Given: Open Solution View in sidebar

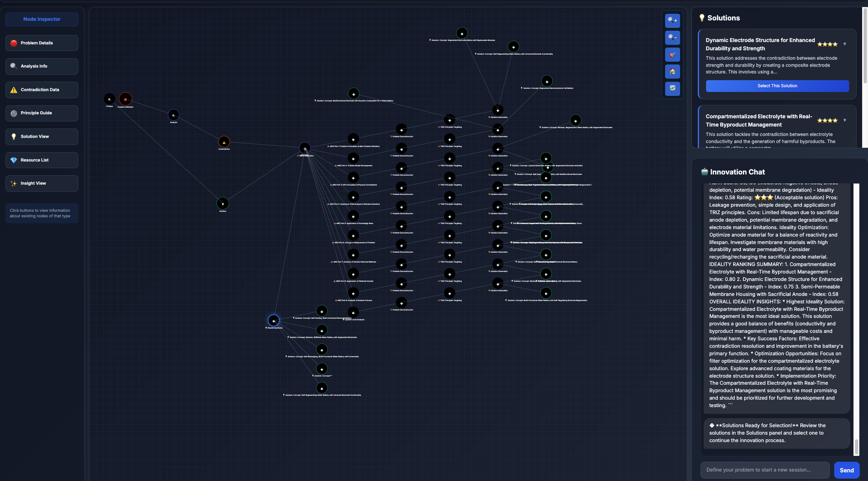Looking at the screenshot, I should coord(42,136).
